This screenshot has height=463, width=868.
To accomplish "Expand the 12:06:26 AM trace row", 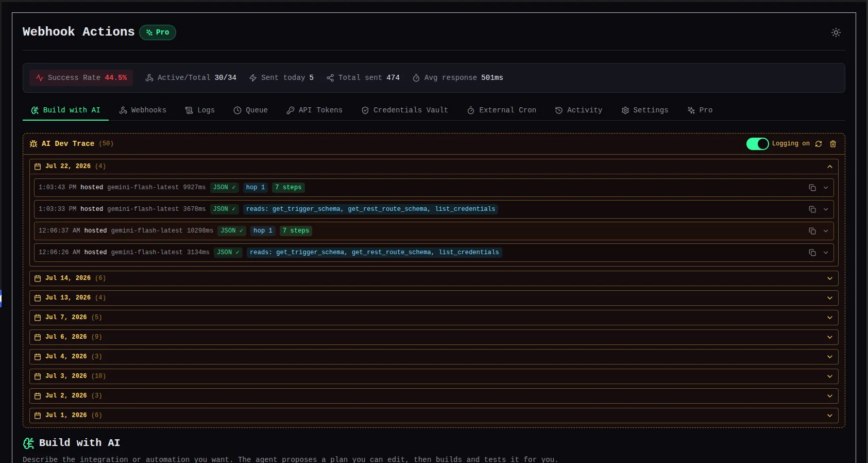I will (x=826, y=253).
